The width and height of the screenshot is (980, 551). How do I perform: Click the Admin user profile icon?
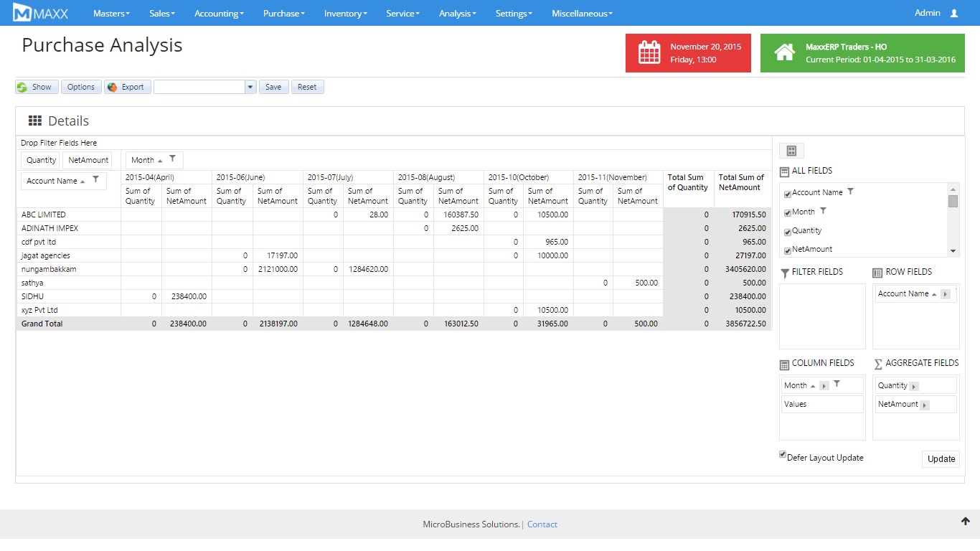[x=953, y=13]
